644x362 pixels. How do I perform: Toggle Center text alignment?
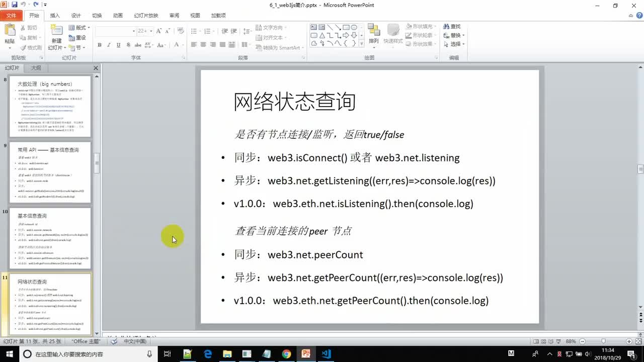click(203, 45)
